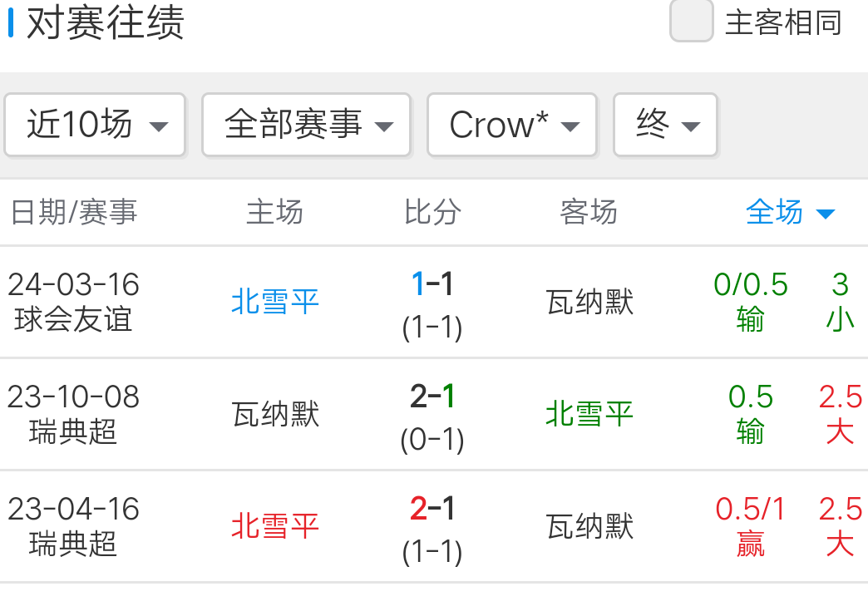Click 瓦纳默 away team in 24-03-16 row
Image resolution: width=868 pixels, height=606 pixels.
589,302
